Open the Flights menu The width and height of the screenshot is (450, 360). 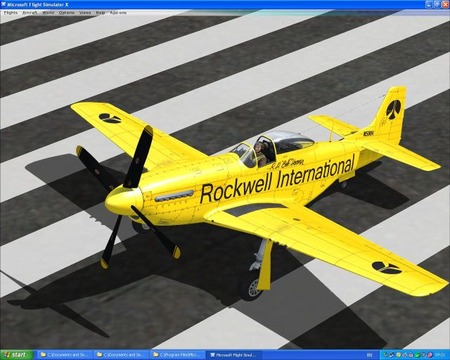point(10,13)
